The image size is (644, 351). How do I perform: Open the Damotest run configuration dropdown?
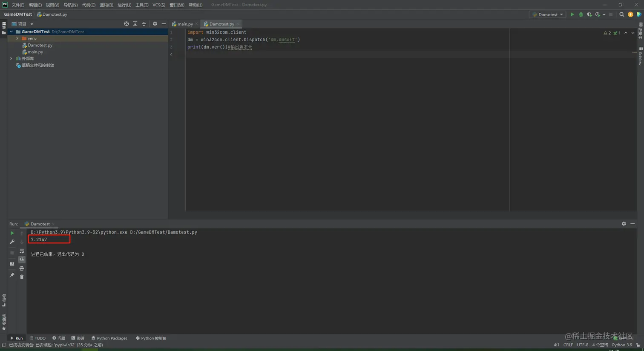coord(548,14)
